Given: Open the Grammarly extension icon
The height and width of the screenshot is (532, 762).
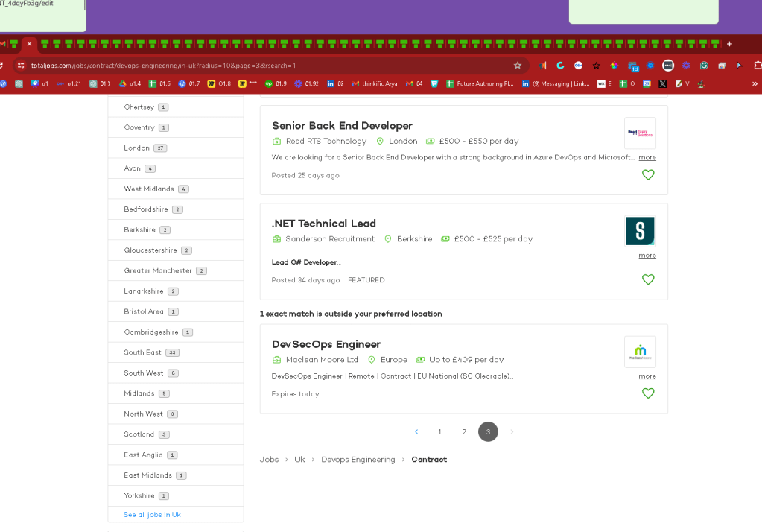Looking at the screenshot, I should tap(704, 65).
